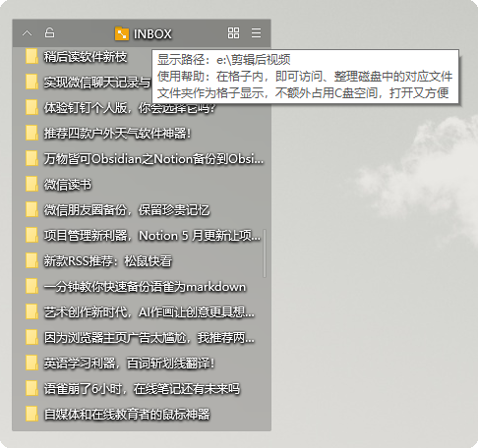Click folder icon for 万物皆可Obsidian之Notion备份
478x448 pixels.
(x=31, y=158)
